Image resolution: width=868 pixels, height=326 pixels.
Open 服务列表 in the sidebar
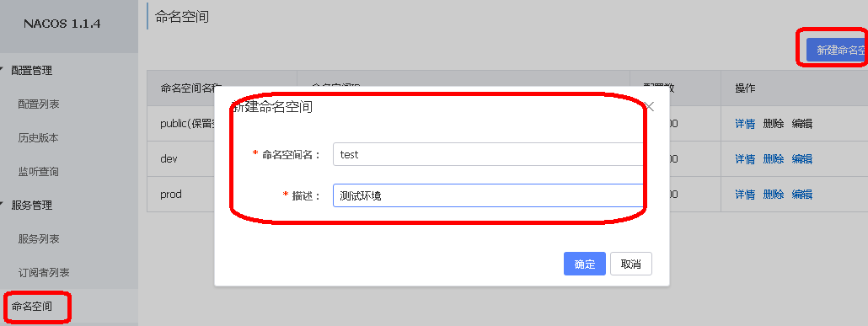38,239
